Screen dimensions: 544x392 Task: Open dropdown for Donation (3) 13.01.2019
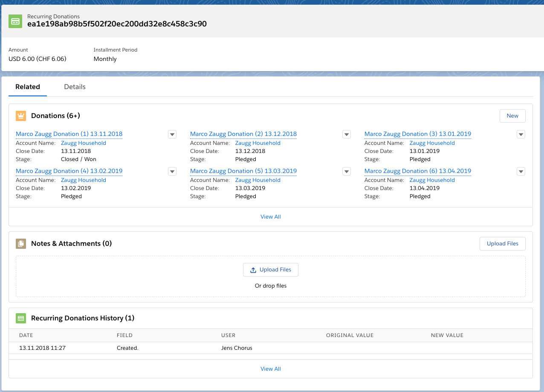521,134
